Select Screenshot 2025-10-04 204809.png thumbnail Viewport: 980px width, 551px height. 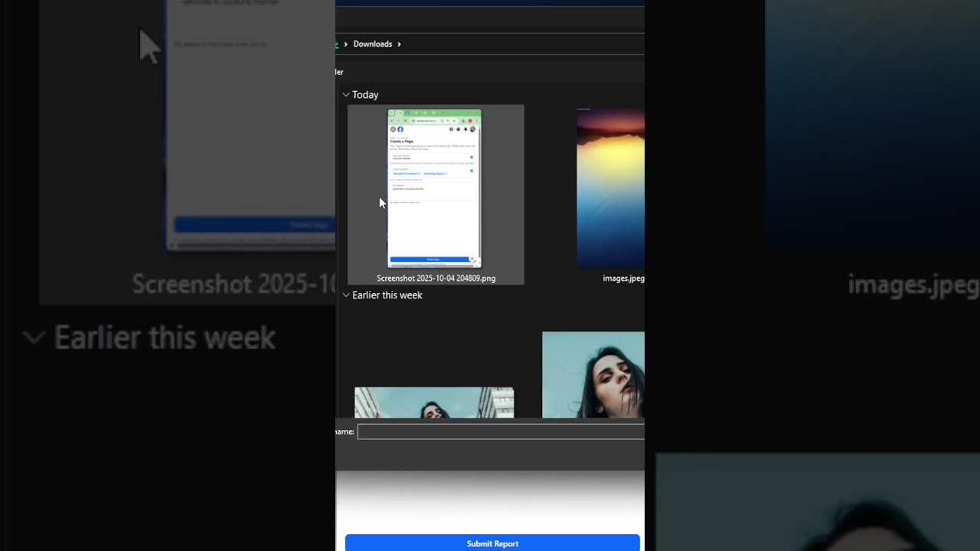pos(434,188)
